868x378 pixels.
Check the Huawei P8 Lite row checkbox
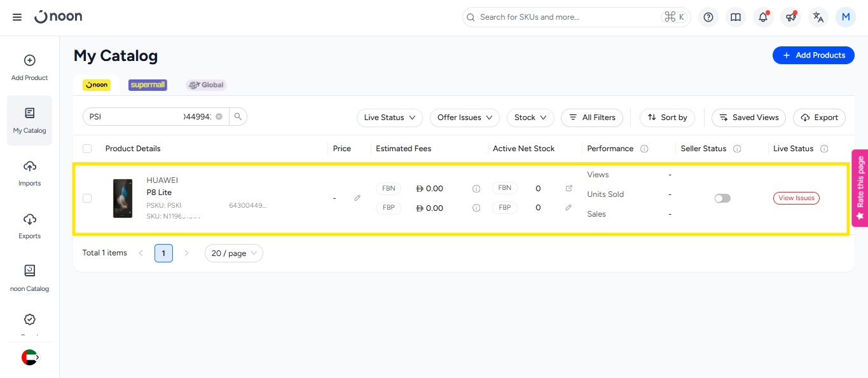tap(87, 198)
